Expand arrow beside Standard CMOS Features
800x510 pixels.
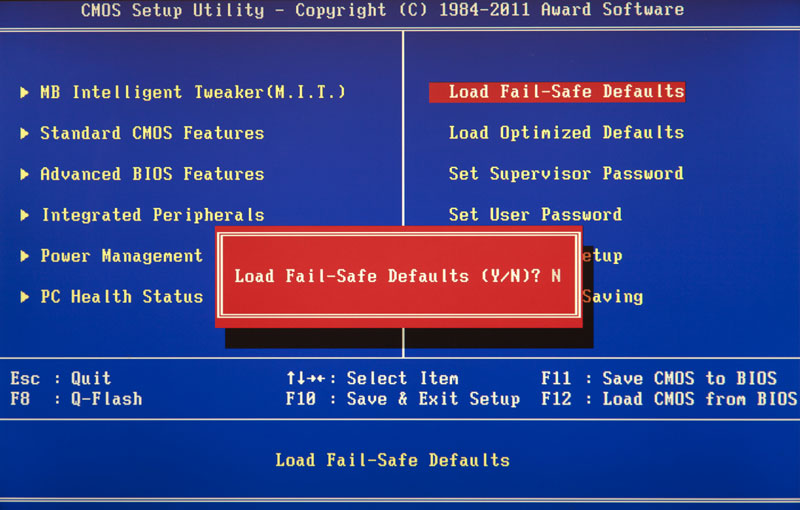tap(24, 133)
